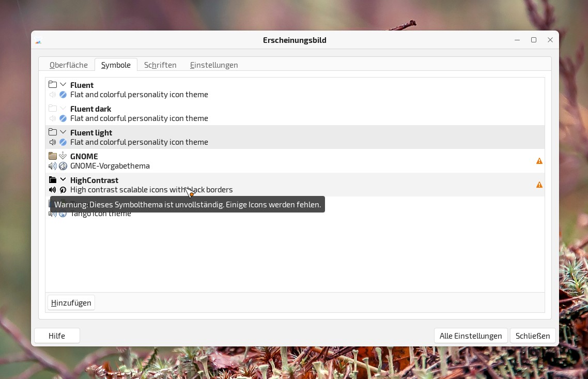This screenshot has height=379, width=588.
Task: Click the blue globe icon in the Fluent row
Action: [63, 95]
